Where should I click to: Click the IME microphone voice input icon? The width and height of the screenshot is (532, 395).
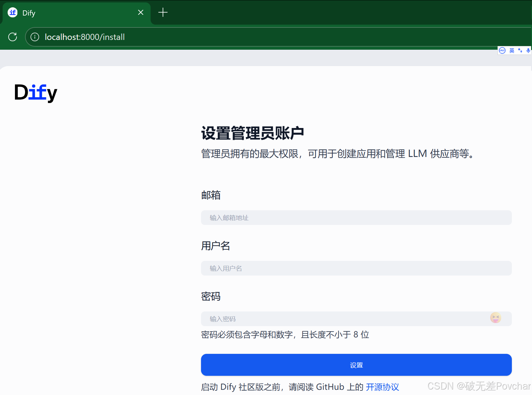point(528,51)
